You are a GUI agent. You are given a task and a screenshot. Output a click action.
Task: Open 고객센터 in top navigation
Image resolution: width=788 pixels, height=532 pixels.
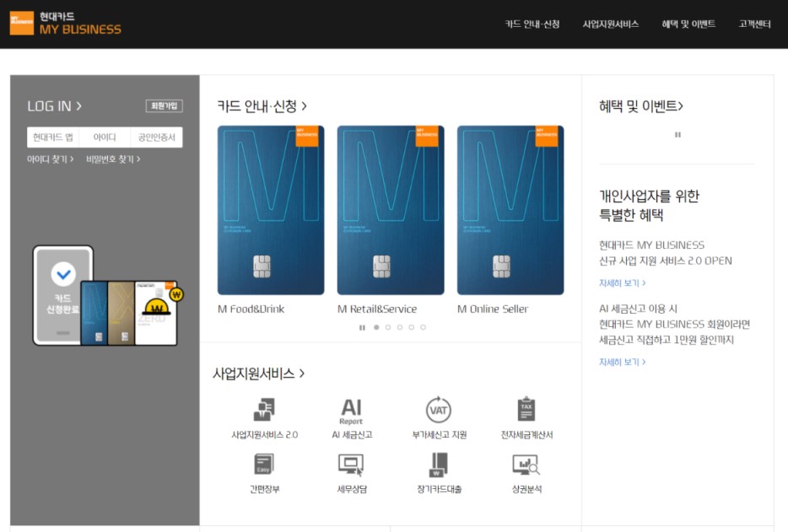tap(754, 24)
